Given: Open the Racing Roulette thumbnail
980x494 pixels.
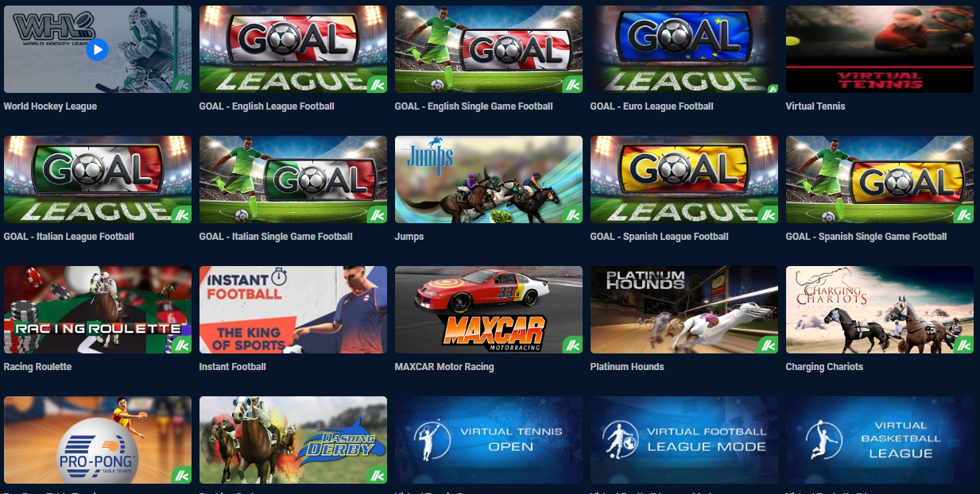Looking at the screenshot, I should [98, 310].
